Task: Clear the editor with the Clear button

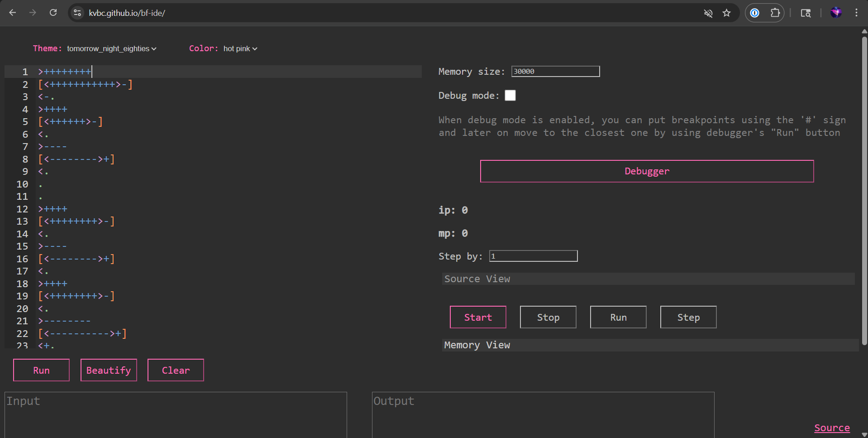Action: click(x=176, y=370)
